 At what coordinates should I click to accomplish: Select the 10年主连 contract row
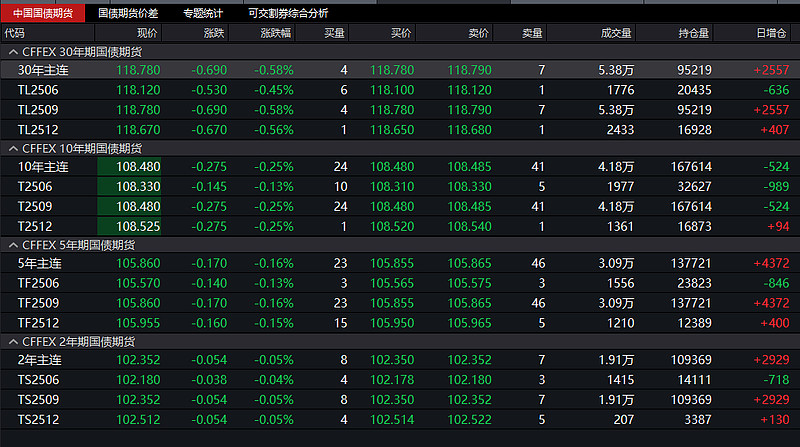(x=400, y=166)
